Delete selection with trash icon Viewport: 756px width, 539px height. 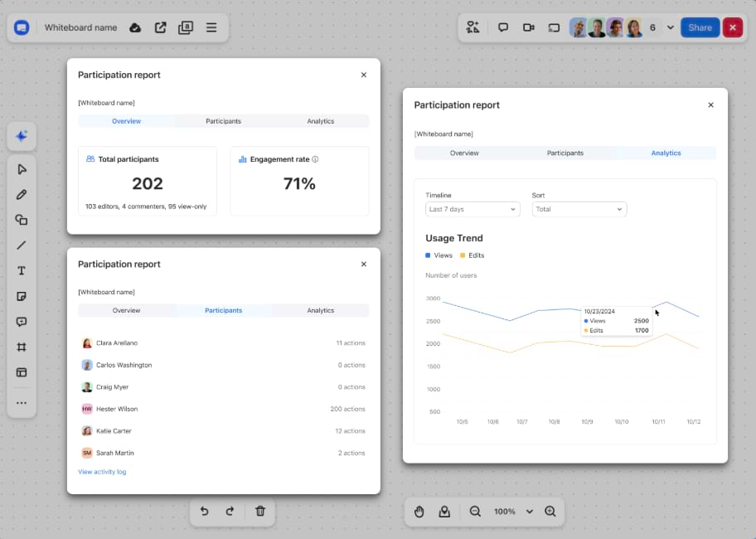[x=260, y=512]
